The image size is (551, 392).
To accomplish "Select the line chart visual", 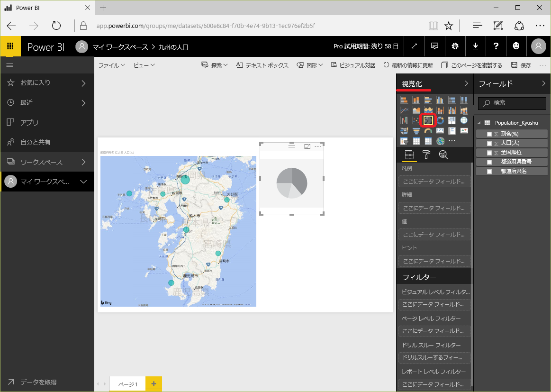I will [404, 110].
